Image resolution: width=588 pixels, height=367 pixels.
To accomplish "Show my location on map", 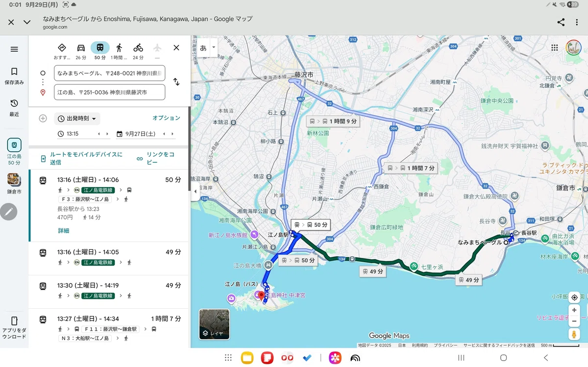I will 574,297.
